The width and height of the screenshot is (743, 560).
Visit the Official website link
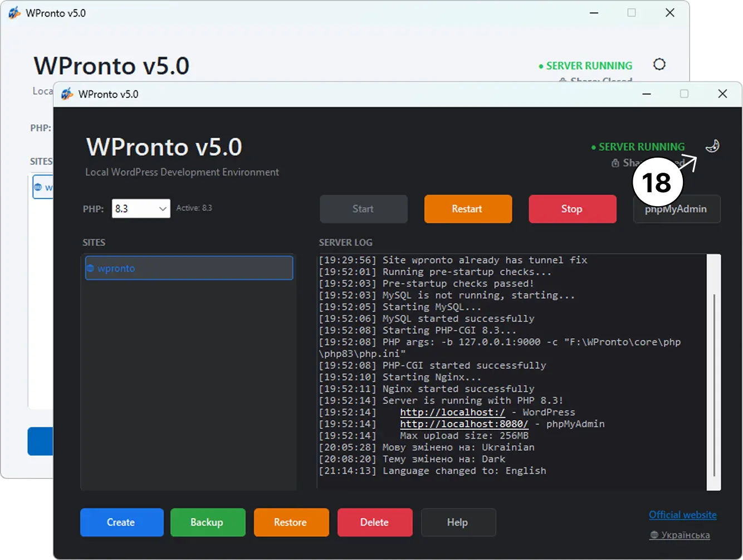(x=682, y=515)
